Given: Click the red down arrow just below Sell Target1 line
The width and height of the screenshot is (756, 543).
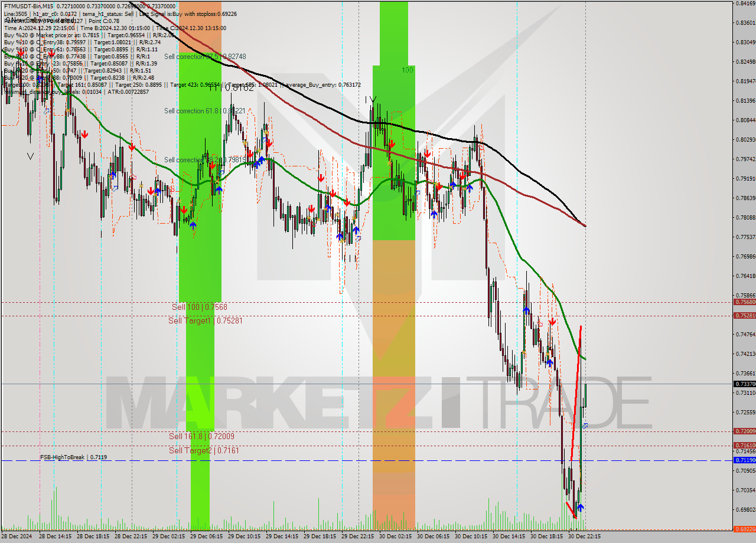Looking at the screenshot, I should coord(552,322).
